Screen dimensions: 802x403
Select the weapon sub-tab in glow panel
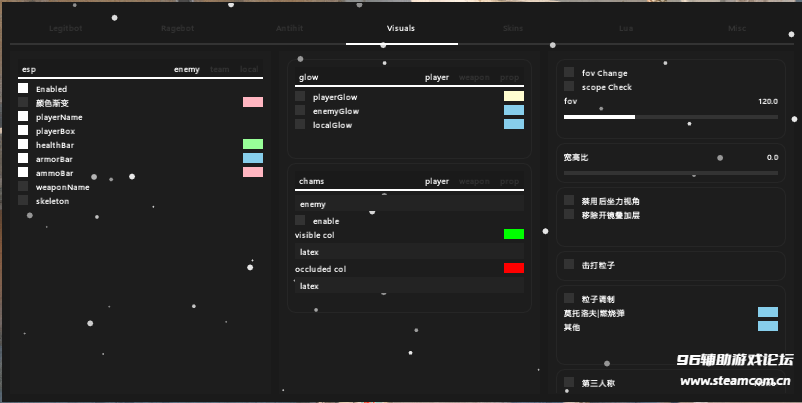click(x=474, y=77)
